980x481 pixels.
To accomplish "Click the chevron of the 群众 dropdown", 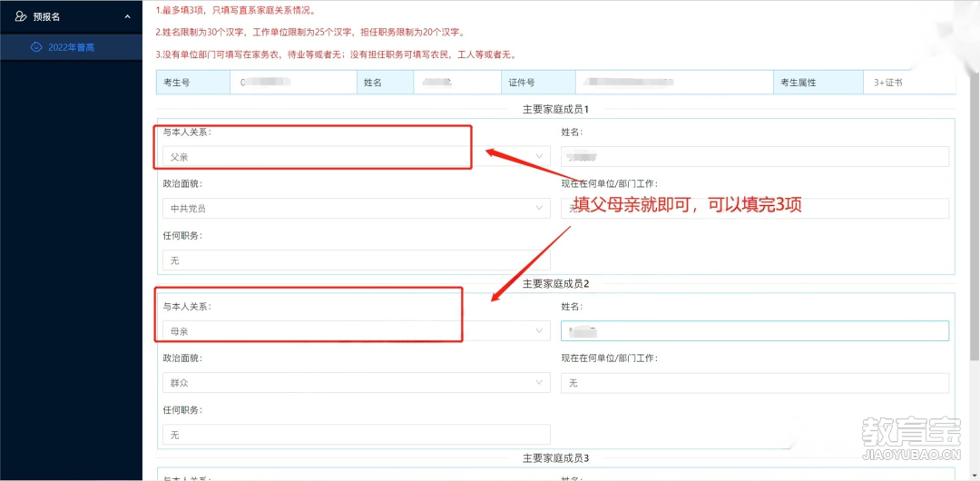I will tap(539, 383).
